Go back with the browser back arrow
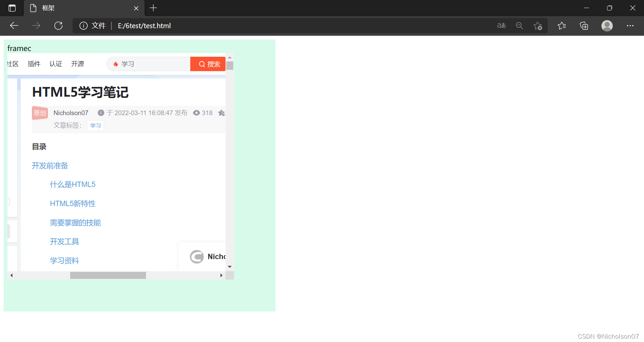The width and height of the screenshot is (644, 342). [x=14, y=26]
